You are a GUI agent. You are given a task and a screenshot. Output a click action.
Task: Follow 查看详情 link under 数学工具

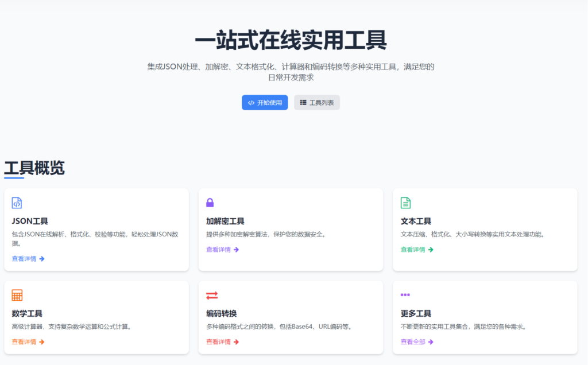(24, 342)
